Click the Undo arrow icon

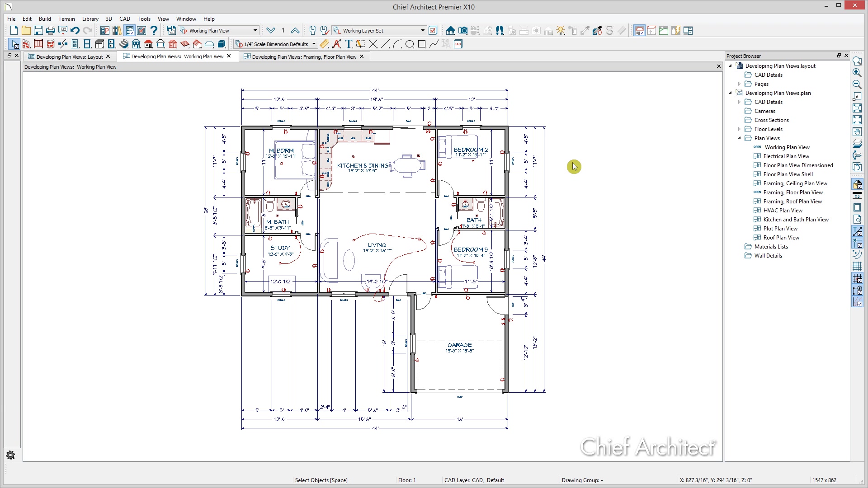tap(75, 31)
